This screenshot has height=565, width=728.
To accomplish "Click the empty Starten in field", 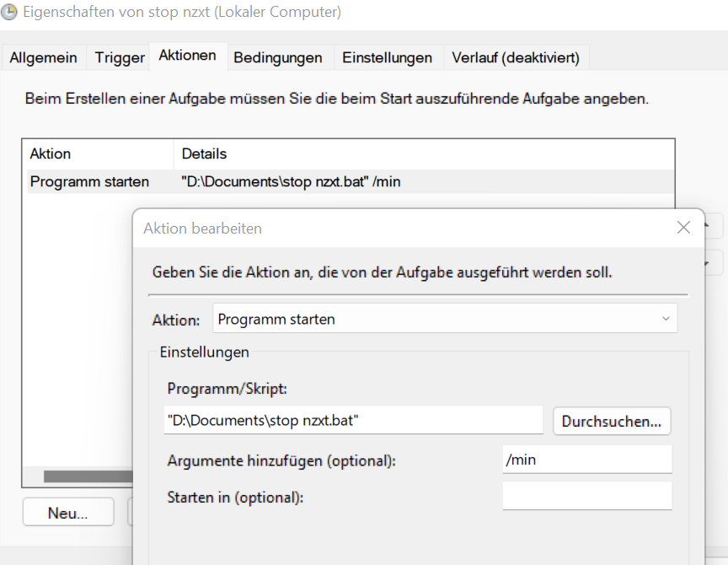I will [x=586, y=496].
